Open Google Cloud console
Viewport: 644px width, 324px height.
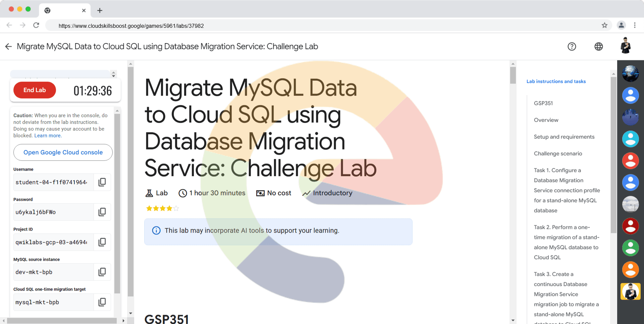pos(63,152)
